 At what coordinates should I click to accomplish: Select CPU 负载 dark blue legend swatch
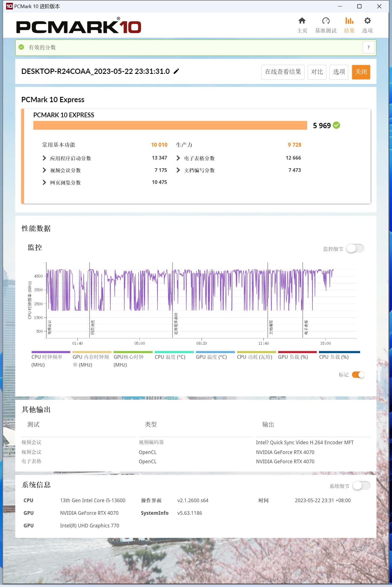tap(339, 352)
